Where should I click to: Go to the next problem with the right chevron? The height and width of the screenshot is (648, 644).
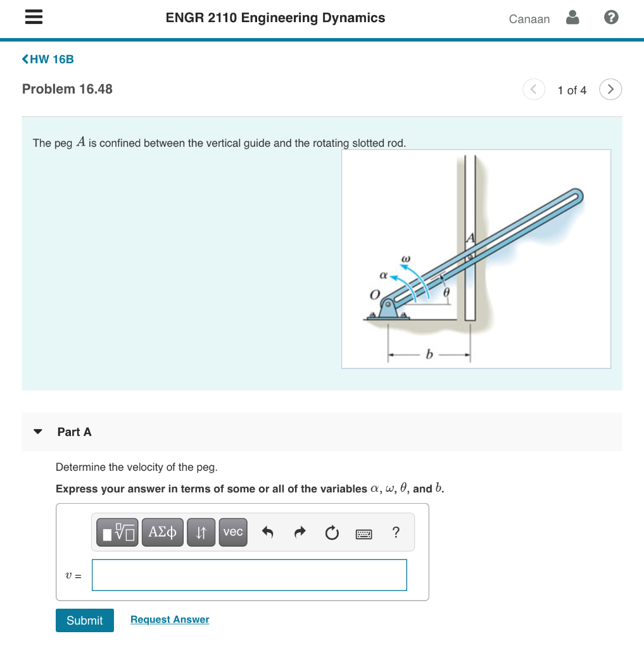coord(610,89)
